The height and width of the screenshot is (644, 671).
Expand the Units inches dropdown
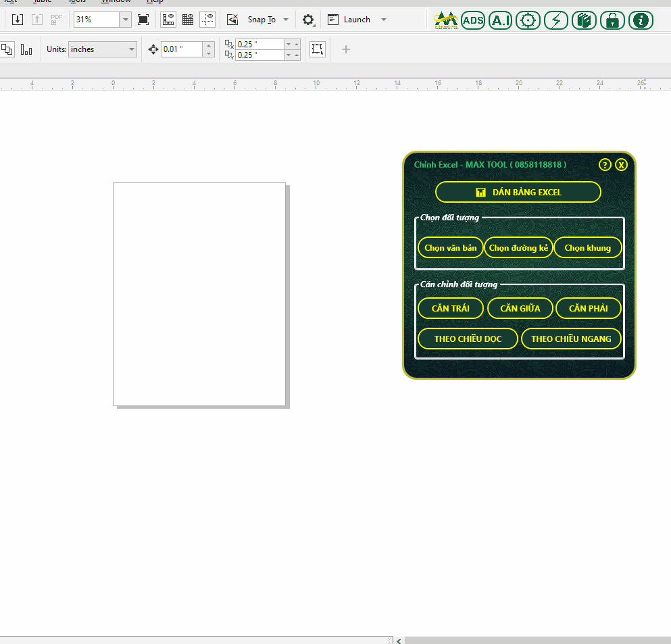pyautogui.click(x=131, y=49)
